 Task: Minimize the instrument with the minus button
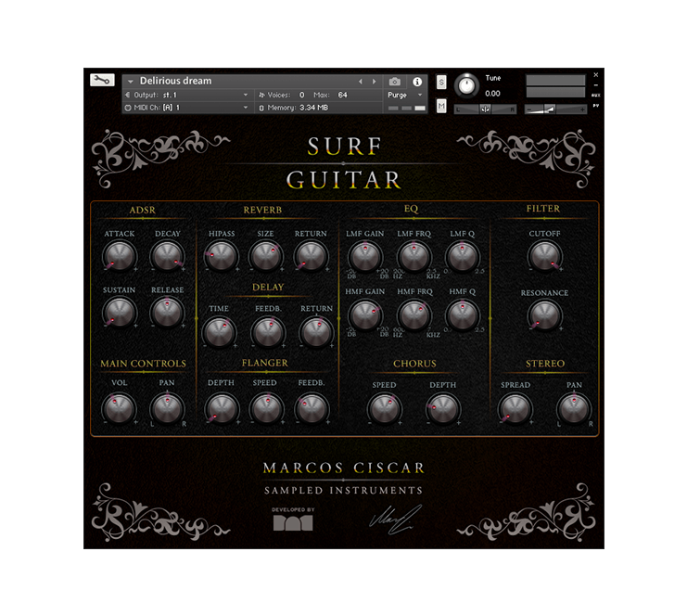click(595, 85)
